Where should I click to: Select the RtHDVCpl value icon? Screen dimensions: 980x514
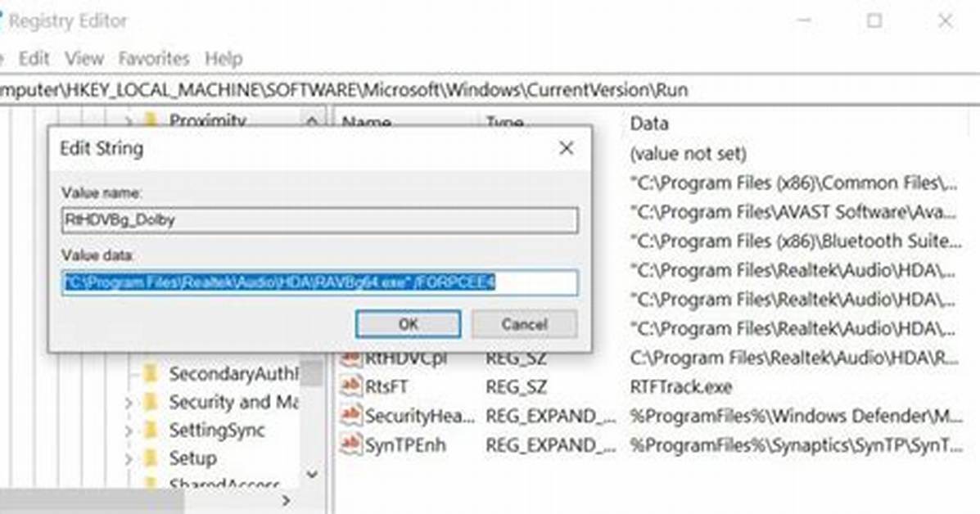coord(350,358)
